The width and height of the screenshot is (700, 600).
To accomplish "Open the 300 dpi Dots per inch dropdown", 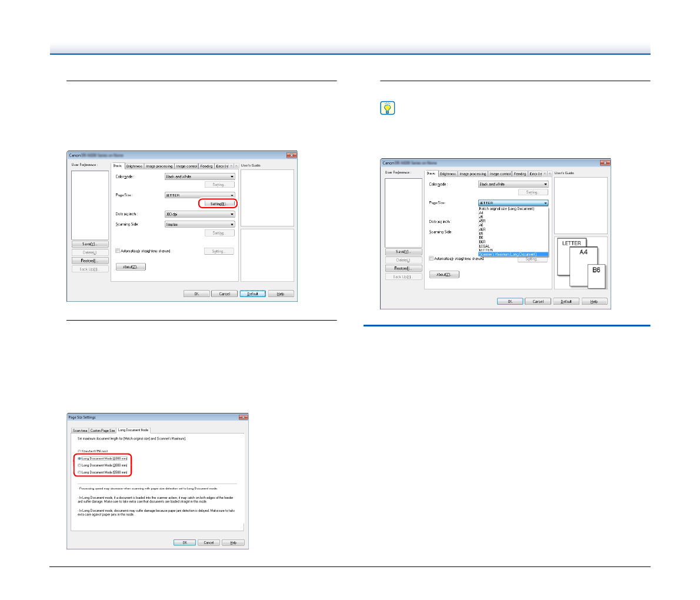I will 200,214.
